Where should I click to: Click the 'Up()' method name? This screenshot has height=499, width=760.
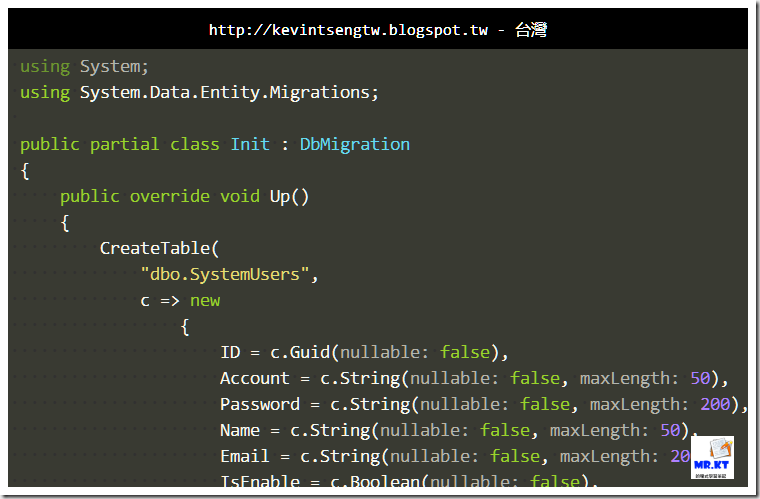[289, 197]
